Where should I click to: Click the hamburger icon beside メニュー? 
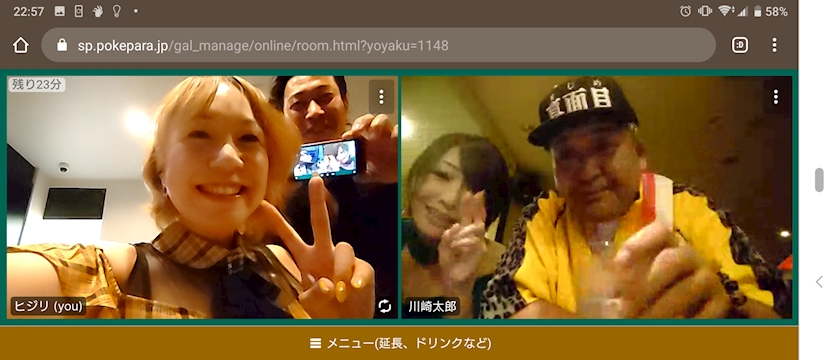[x=316, y=343]
